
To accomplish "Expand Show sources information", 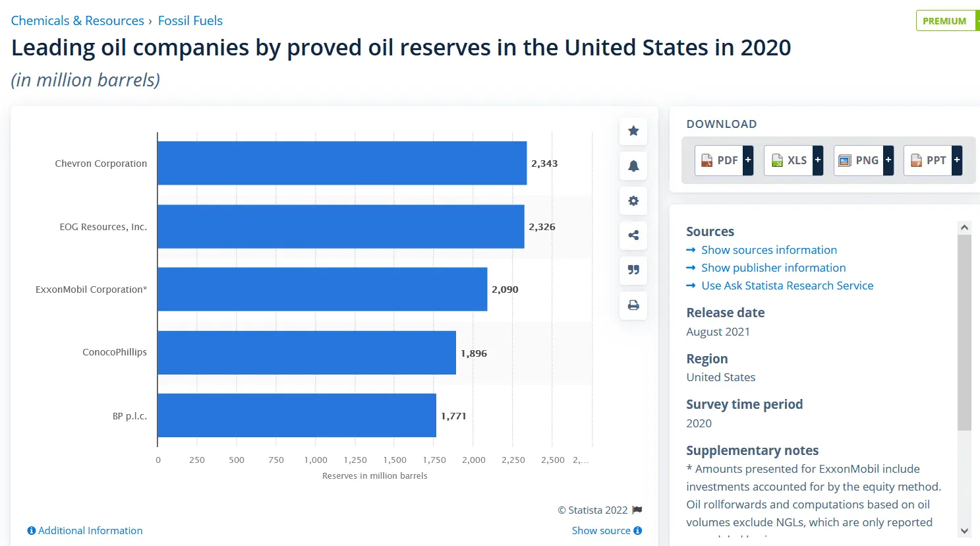I will [768, 250].
